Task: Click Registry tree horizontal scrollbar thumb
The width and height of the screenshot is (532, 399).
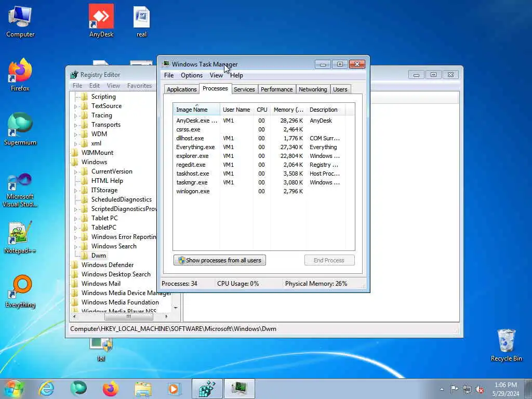Action: pos(129,316)
